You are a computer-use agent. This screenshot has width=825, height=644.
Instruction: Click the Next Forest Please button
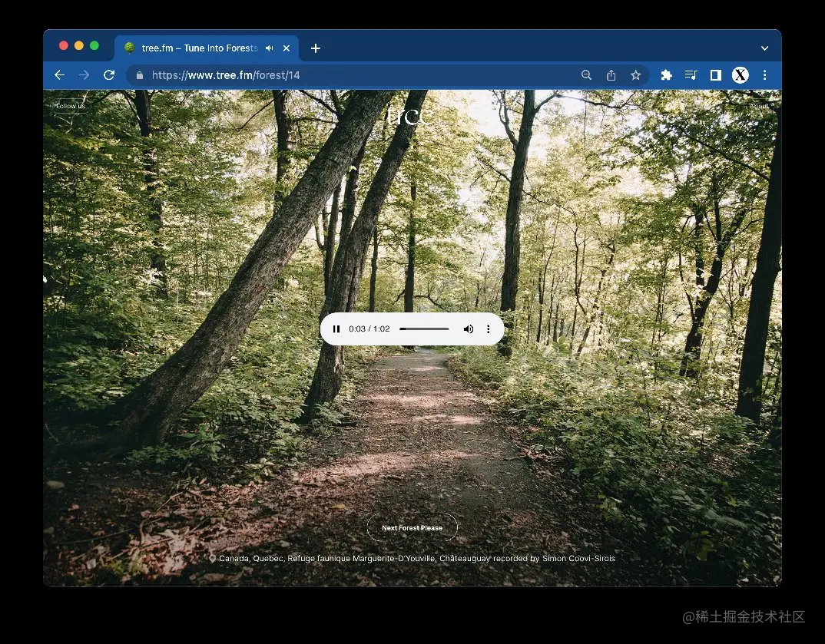412,527
